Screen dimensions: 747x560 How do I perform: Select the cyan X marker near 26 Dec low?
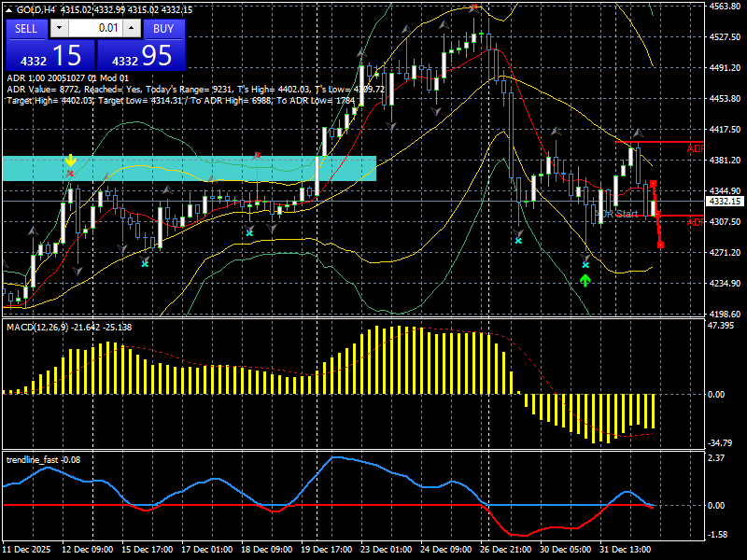pyautogui.click(x=518, y=241)
